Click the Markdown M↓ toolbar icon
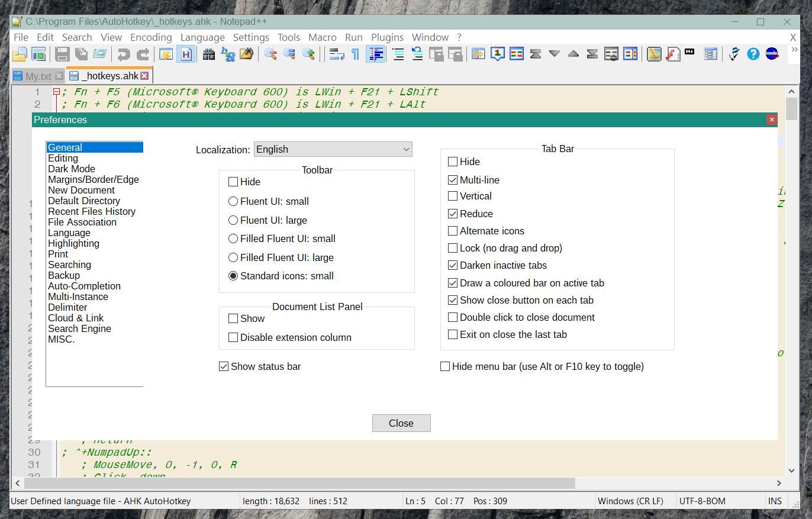 689,53
